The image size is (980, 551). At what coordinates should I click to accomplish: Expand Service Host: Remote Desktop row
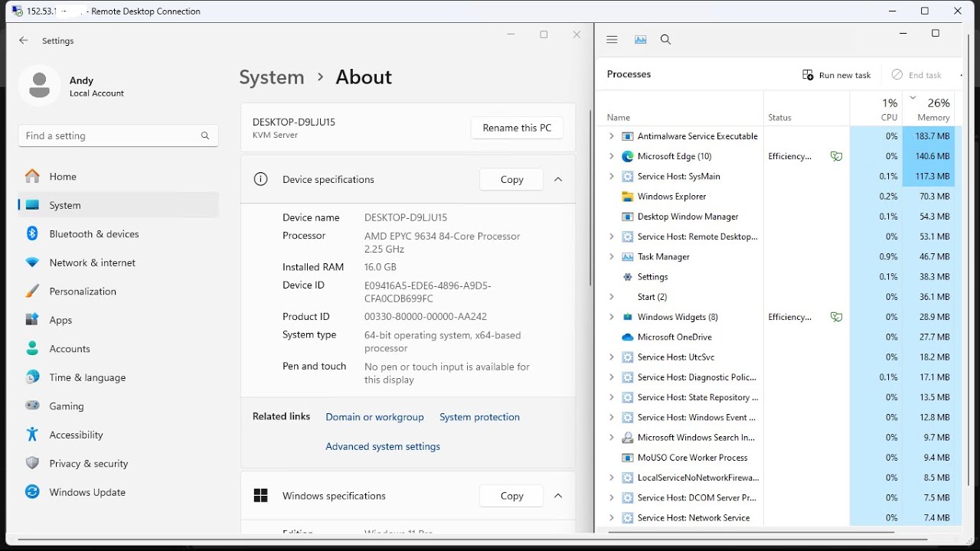[x=611, y=236]
